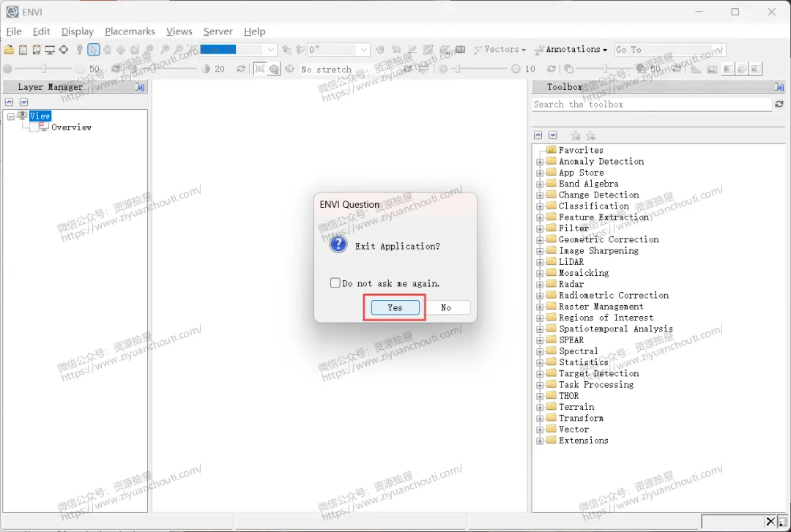This screenshot has width=791, height=532.
Task: Click the sharpen slider beside value 10
Action: (479, 69)
